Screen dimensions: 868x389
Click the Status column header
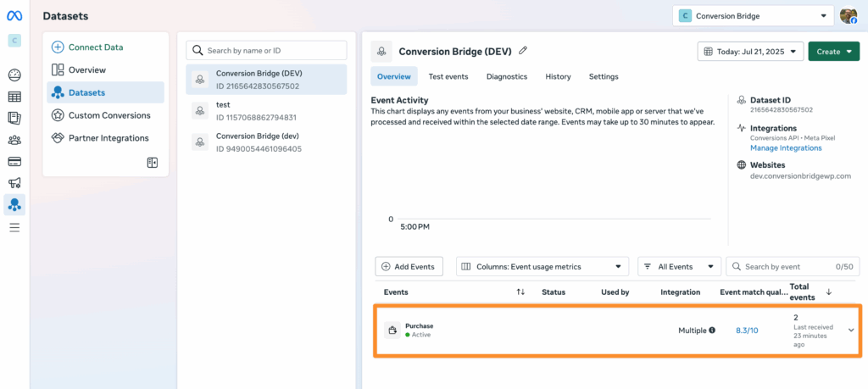553,292
